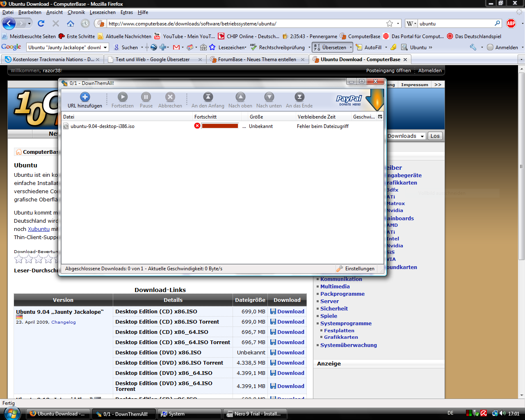
Task: Click the AutoFill button in Google toolbar
Action: 369,48
